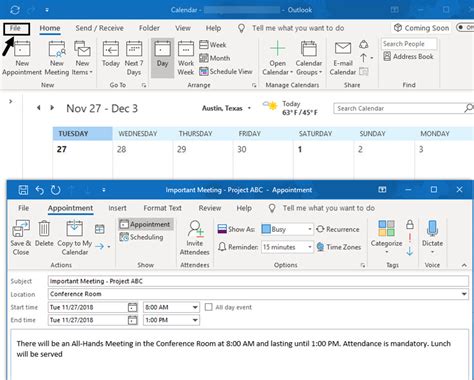Switch to Day view

tap(162, 58)
